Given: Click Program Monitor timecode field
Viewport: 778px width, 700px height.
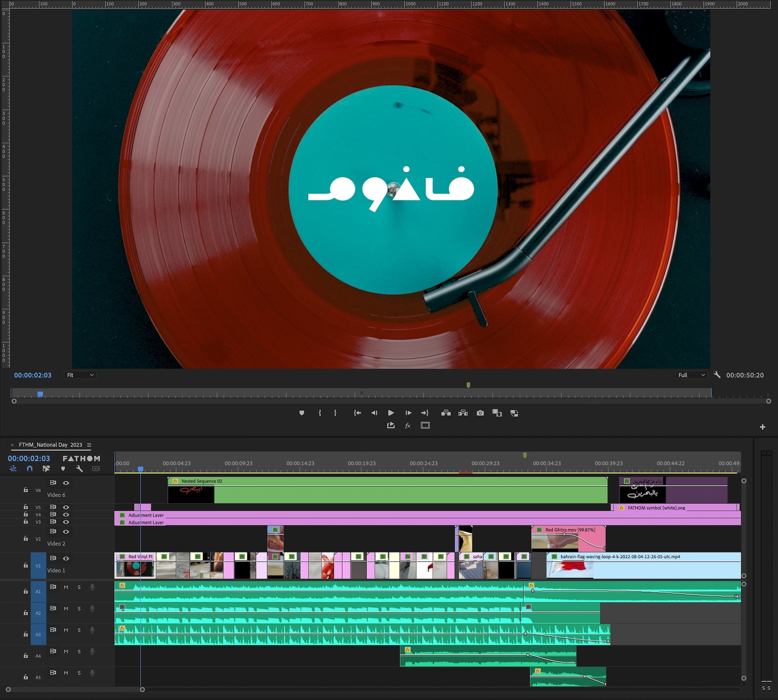Looking at the screenshot, I should pos(33,375).
